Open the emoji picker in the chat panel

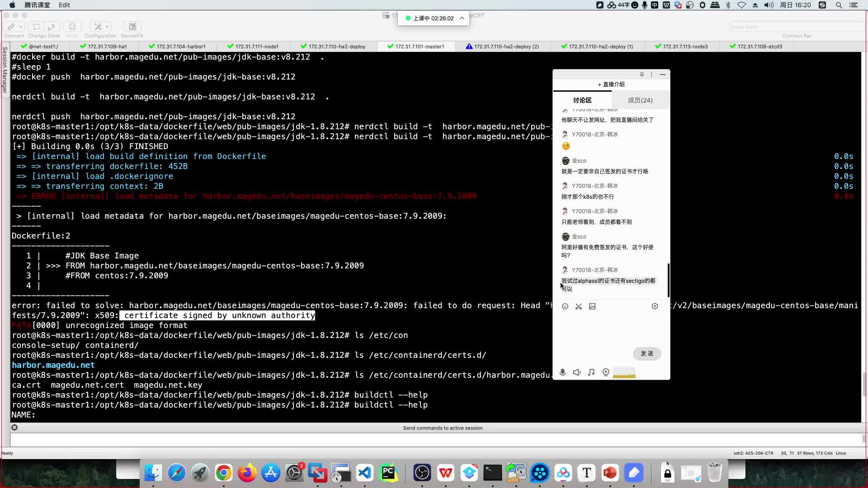coord(565,306)
